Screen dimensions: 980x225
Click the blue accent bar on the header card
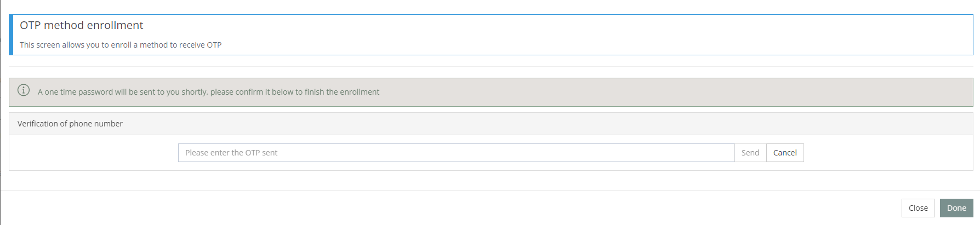point(11,35)
